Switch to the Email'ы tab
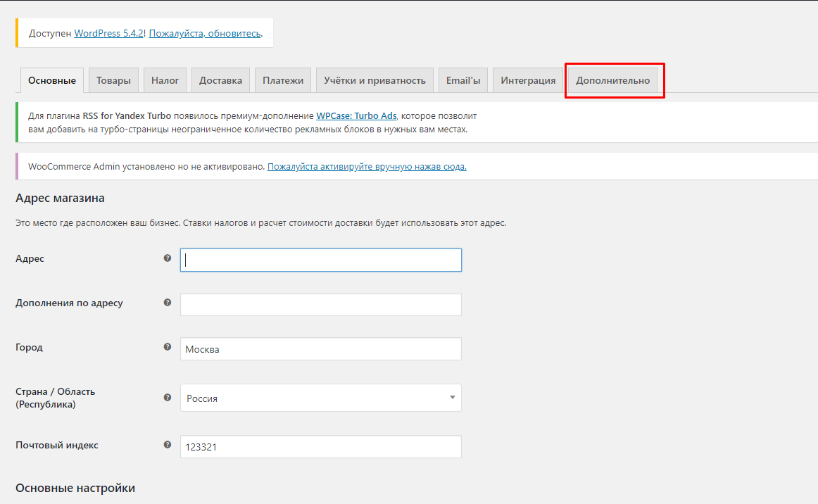 (463, 80)
